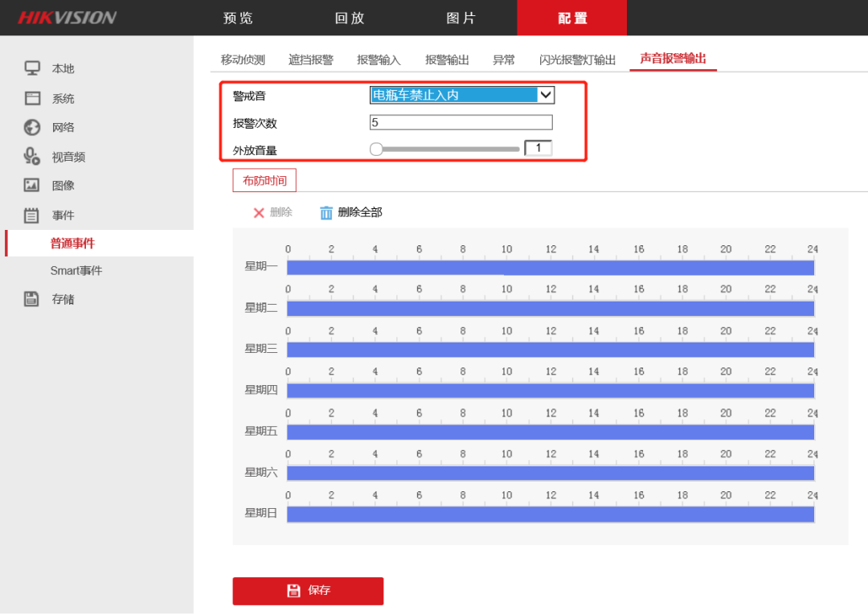The image size is (868, 615).
Task: Click the 报警次数 input field
Action: coord(461,123)
